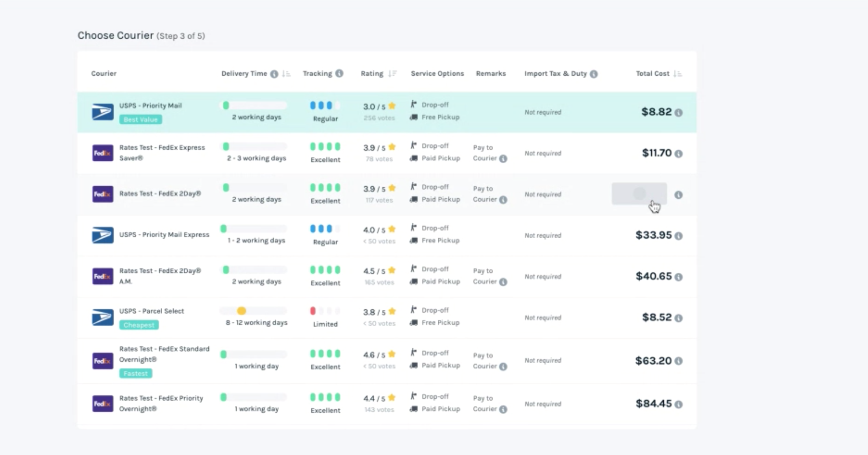Image resolution: width=868 pixels, height=455 pixels.
Task: Select FedEx Priority Overnight courier
Action: tap(161, 404)
